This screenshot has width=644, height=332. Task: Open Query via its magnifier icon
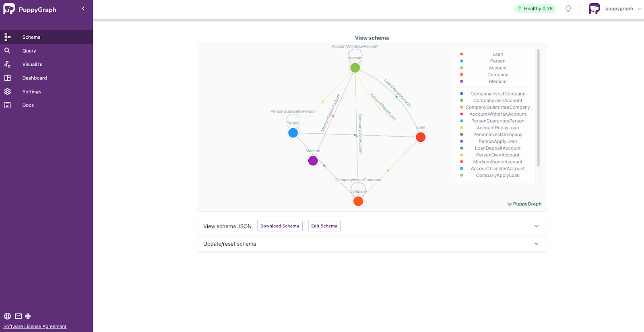point(7,51)
